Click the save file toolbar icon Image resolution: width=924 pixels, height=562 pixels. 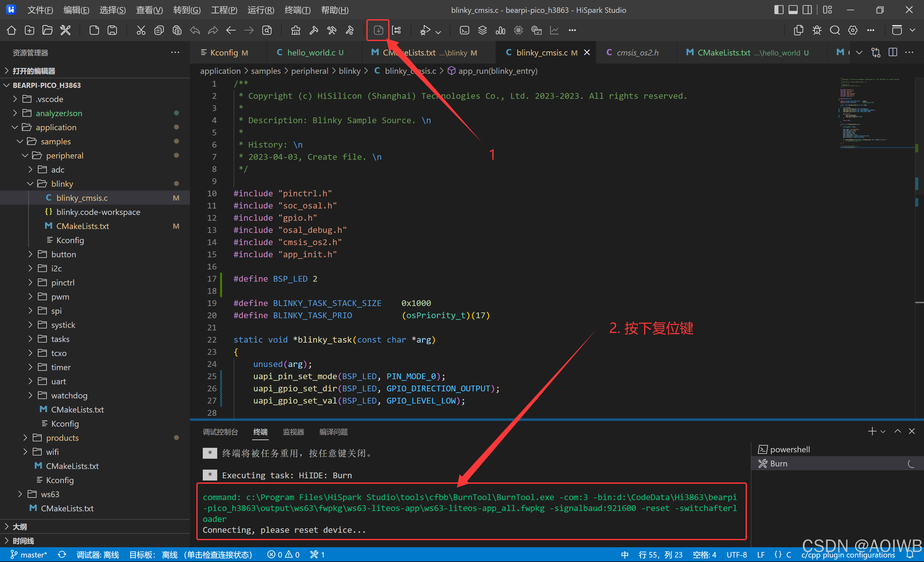tap(112, 30)
